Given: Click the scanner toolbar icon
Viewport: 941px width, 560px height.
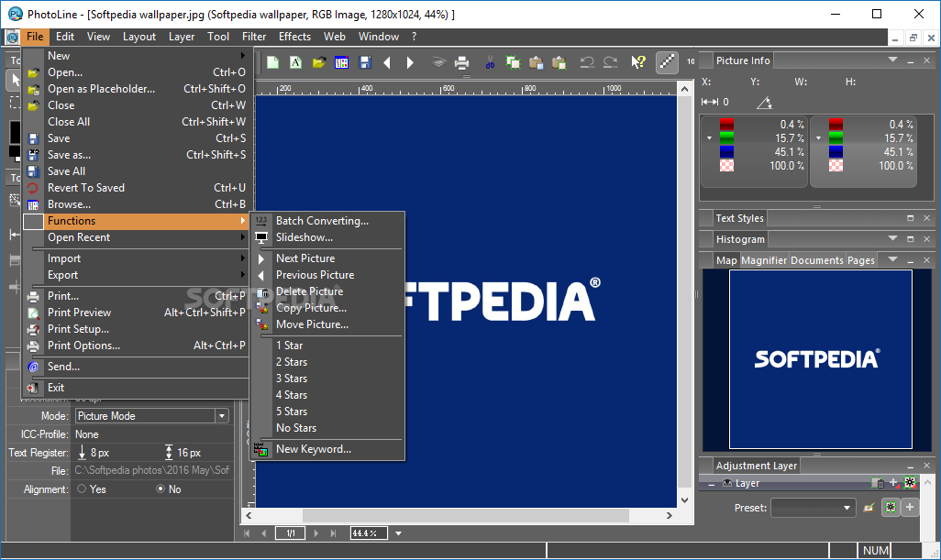Looking at the screenshot, I should [x=438, y=62].
